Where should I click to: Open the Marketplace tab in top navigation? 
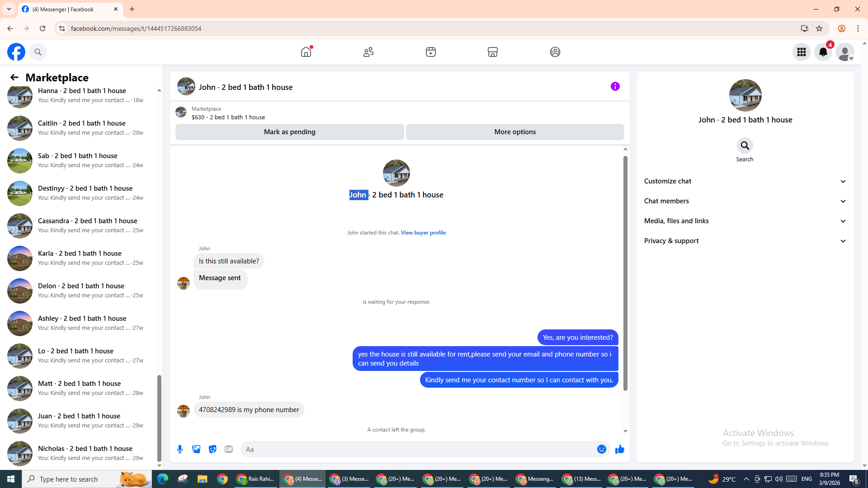coord(492,52)
